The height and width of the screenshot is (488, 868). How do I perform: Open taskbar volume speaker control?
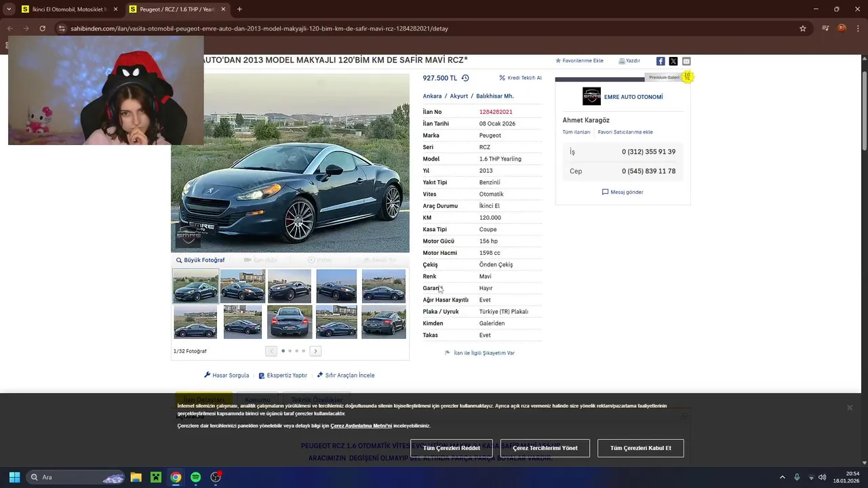pyautogui.click(x=823, y=477)
